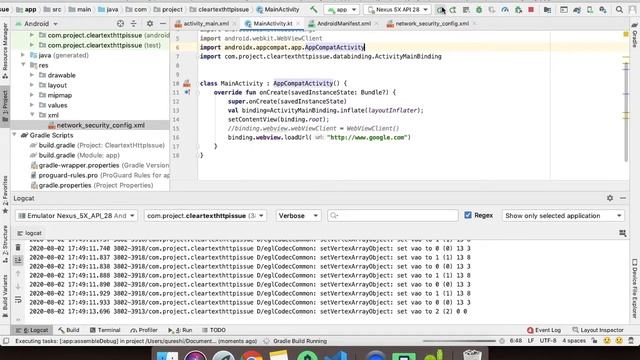640x360 pixels.
Task: Click the override gutter icon beside onCreate
Action: (187, 92)
